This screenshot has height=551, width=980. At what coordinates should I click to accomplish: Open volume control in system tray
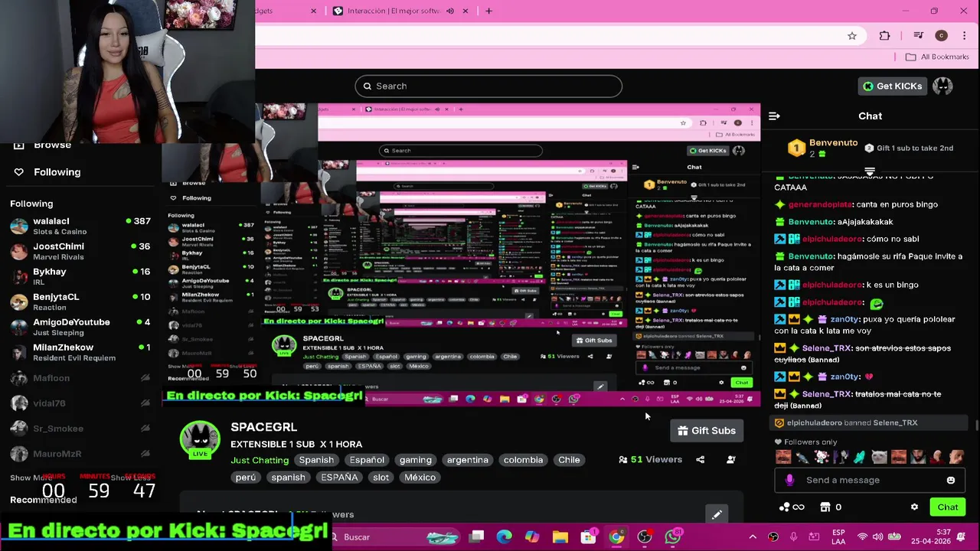[877, 536]
